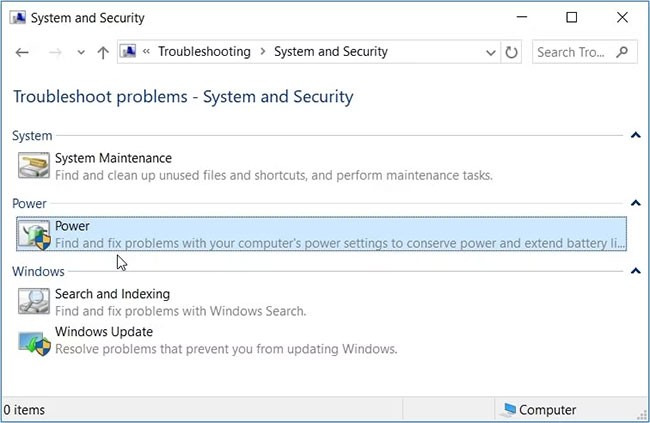Launch the Windows Update troubleshooter link
This screenshot has width=650, height=423.
tap(103, 332)
